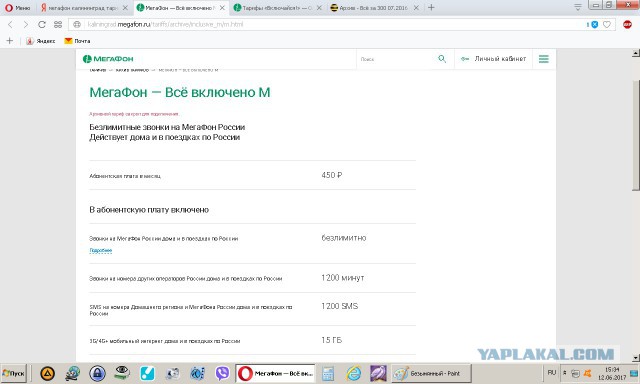Screen dimensions: 640x384
Task: Open Calculator from the taskbar
Action: [328, 373]
